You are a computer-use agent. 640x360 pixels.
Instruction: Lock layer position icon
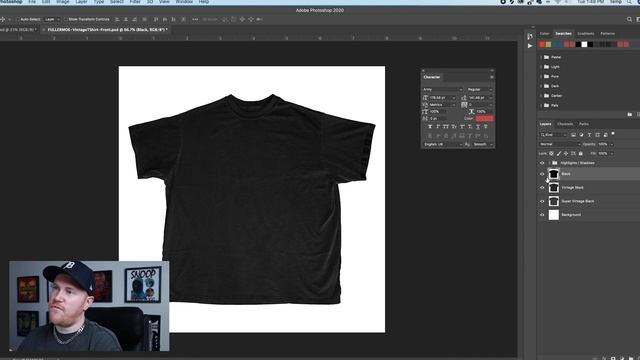(x=566, y=153)
